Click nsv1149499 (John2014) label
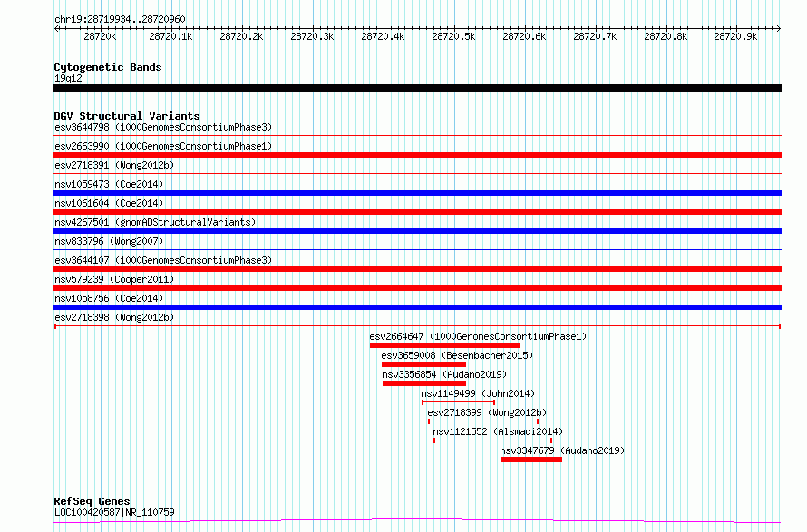The width and height of the screenshot is (807, 532). 478,393
